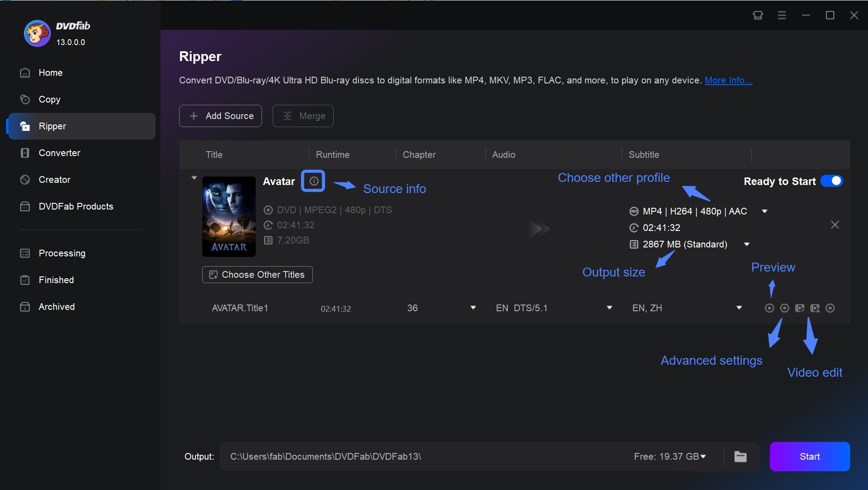Image resolution: width=868 pixels, height=490 pixels.
Task: Click the output folder icon at bottom
Action: pyautogui.click(x=741, y=456)
